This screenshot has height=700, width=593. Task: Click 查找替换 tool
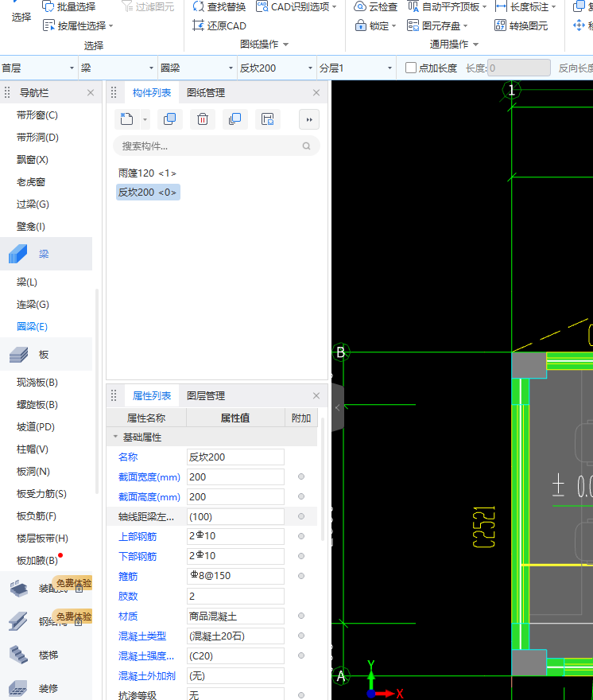click(219, 6)
